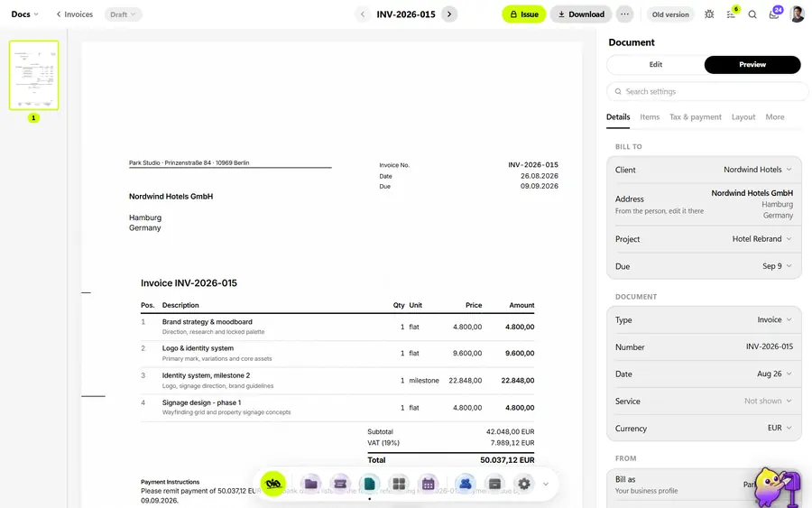The height and width of the screenshot is (508, 812).
Task: Select the page 1 thumbnail
Action: pos(33,75)
